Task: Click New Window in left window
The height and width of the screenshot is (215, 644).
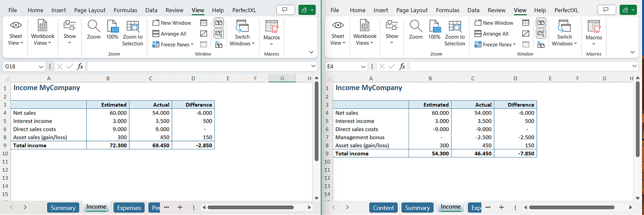Action: coord(171,23)
